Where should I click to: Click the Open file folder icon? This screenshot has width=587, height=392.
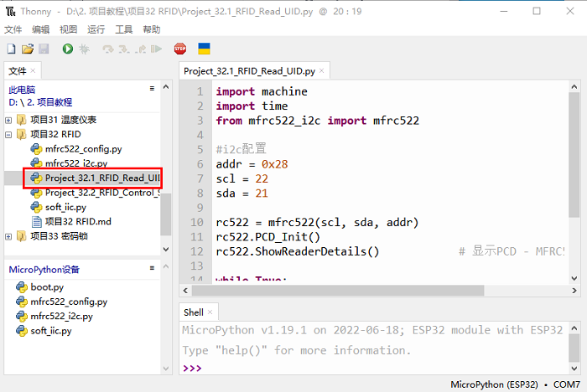[28, 50]
